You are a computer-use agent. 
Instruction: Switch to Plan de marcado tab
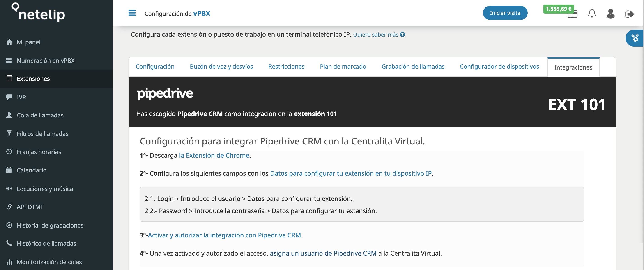pos(343,67)
